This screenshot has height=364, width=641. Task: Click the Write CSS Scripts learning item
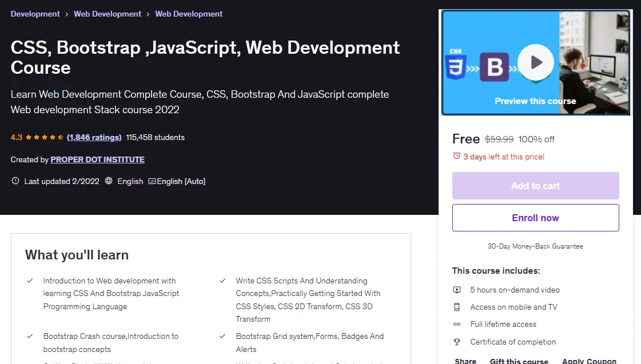coord(308,300)
